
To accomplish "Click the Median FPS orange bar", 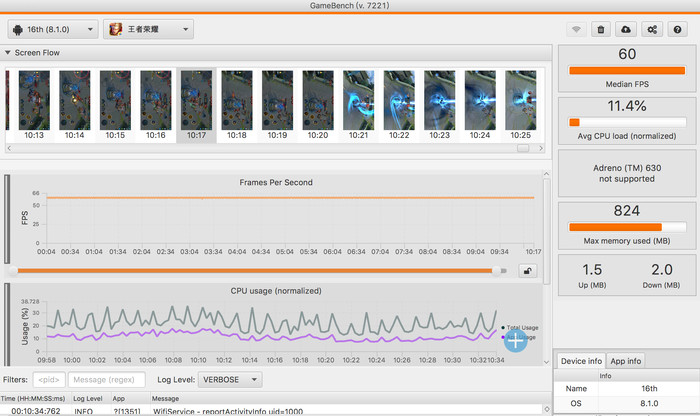I will pos(627,71).
